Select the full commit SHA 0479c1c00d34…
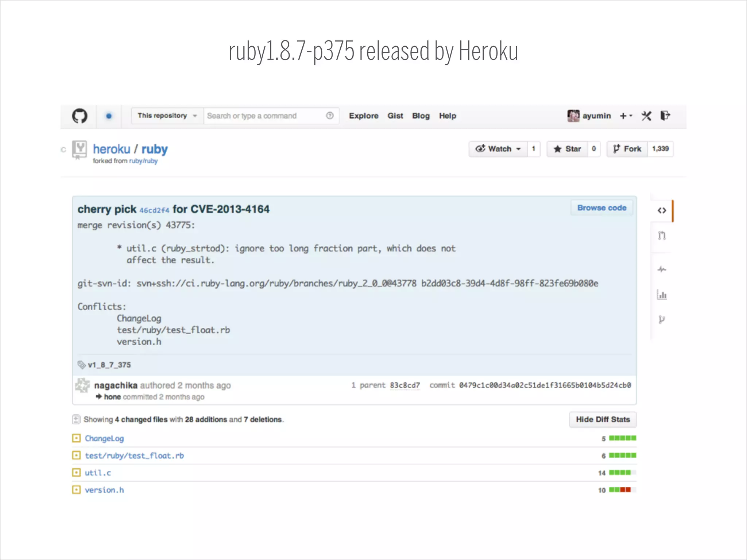This screenshot has width=747, height=560. 545,385
